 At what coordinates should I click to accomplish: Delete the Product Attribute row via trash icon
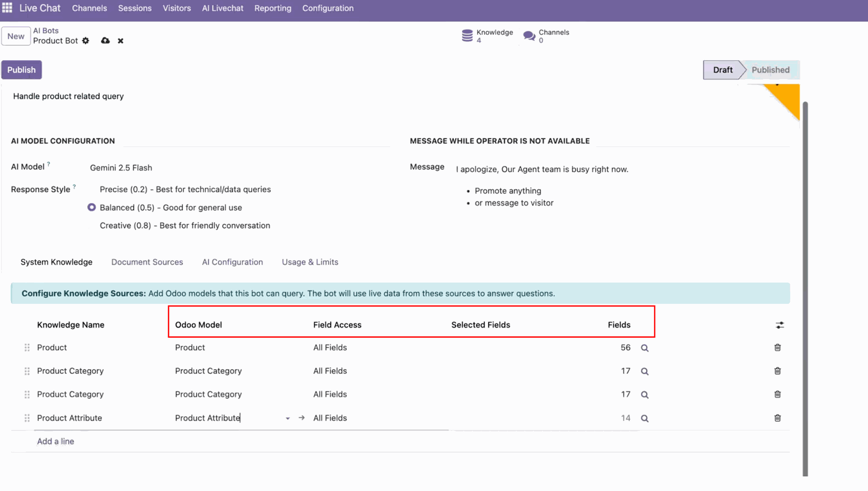(777, 418)
